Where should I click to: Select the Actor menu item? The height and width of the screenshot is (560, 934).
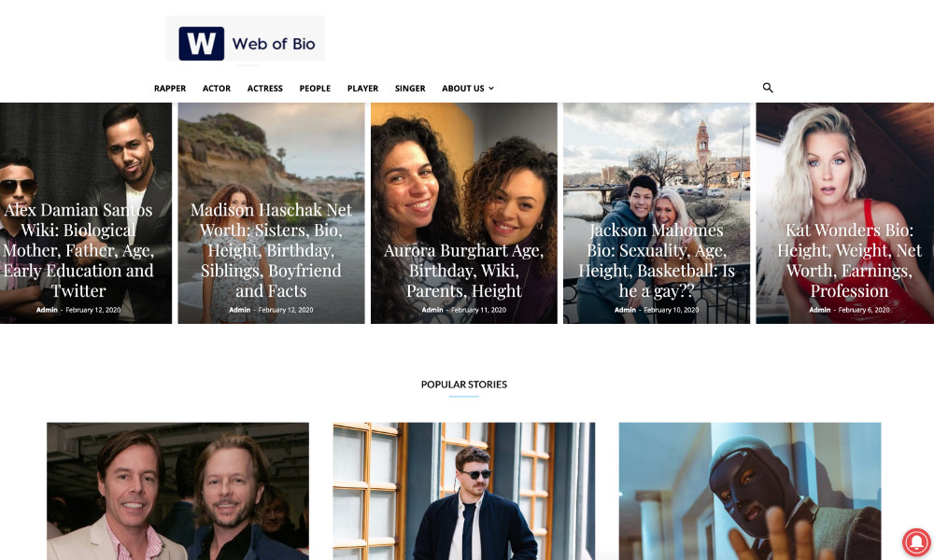coord(217,89)
